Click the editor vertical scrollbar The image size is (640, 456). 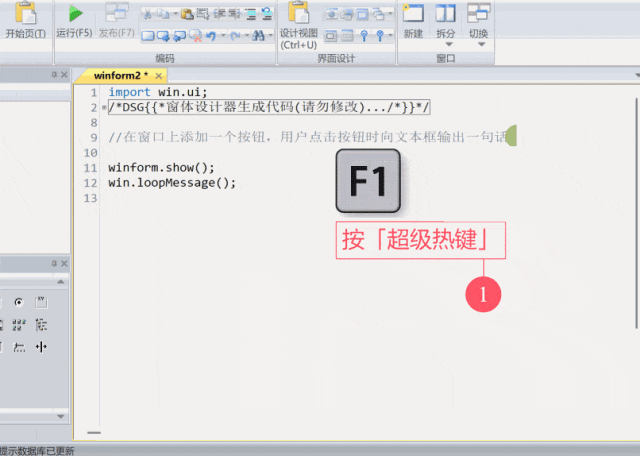pos(637,212)
